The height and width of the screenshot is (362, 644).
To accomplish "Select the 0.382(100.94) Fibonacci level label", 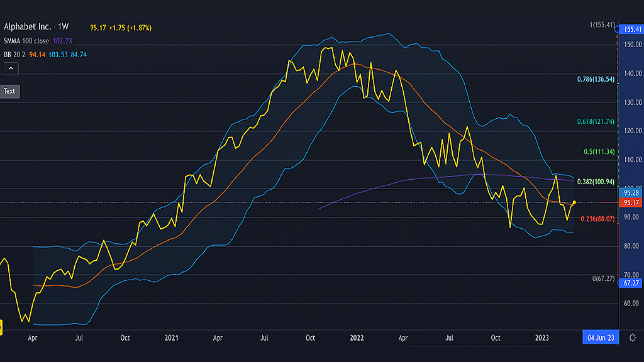I will click(596, 182).
